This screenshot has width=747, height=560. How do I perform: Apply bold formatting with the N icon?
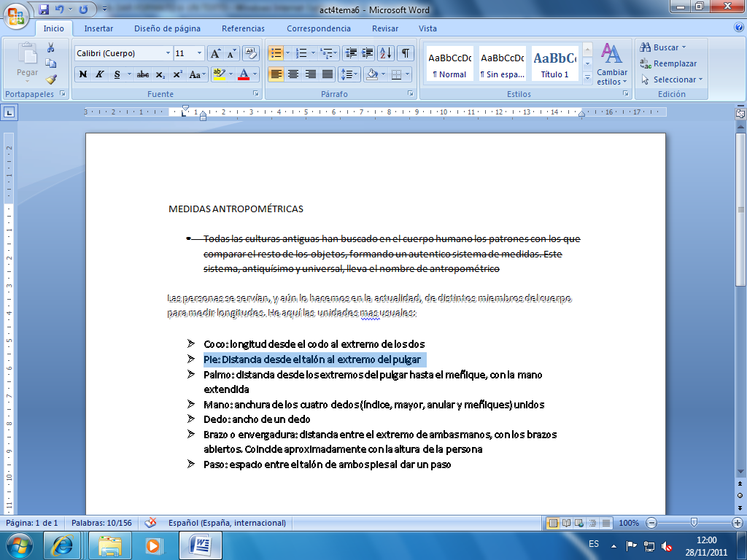tap(82, 74)
